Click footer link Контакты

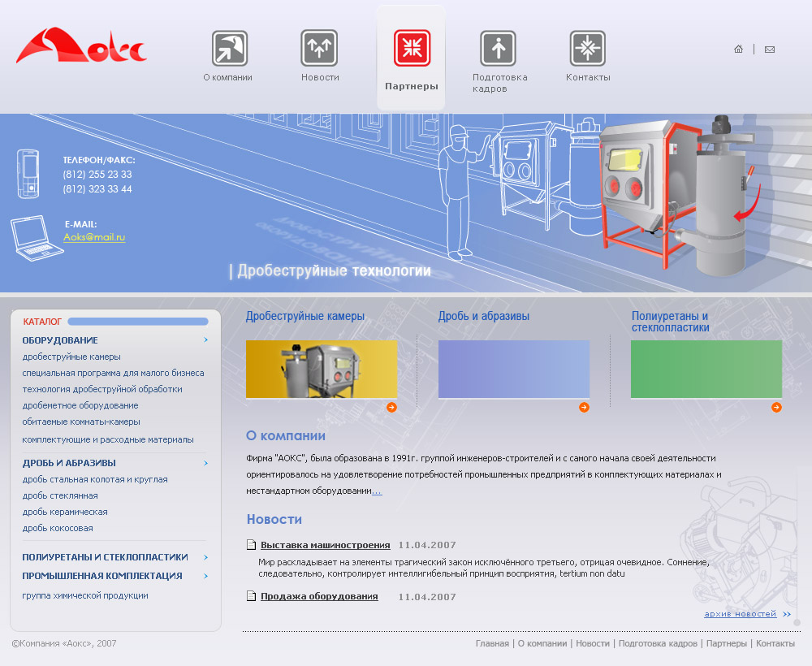point(775,643)
